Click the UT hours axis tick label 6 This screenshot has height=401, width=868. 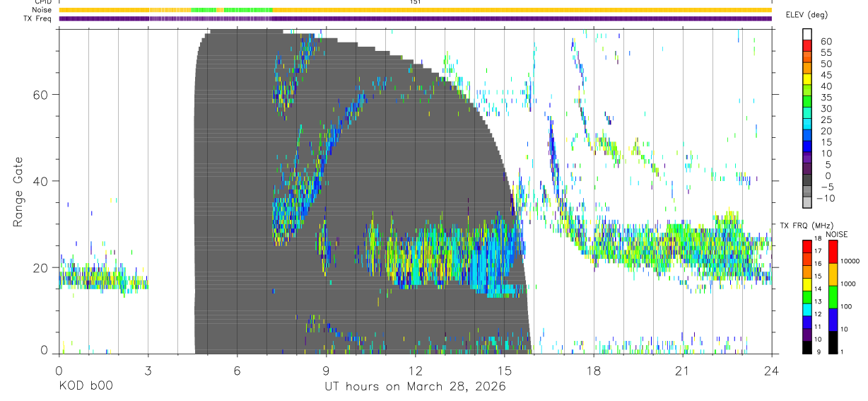tap(237, 371)
